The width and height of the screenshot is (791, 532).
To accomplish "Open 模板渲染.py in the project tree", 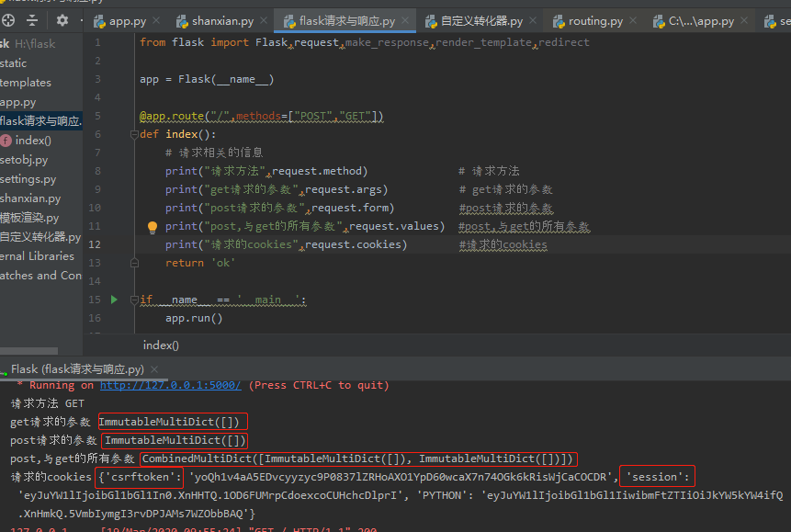I will tap(29, 218).
